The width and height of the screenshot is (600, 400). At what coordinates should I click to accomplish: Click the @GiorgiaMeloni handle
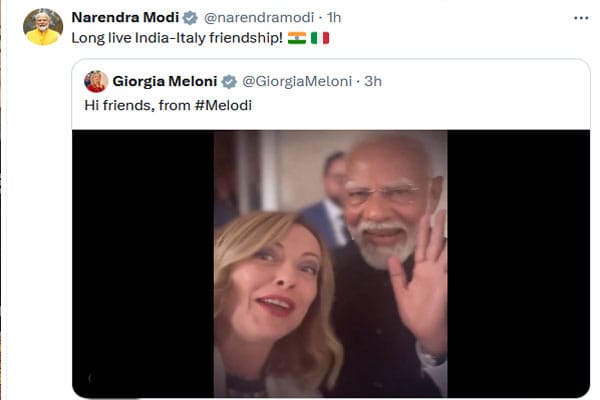[x=300, y=81]
